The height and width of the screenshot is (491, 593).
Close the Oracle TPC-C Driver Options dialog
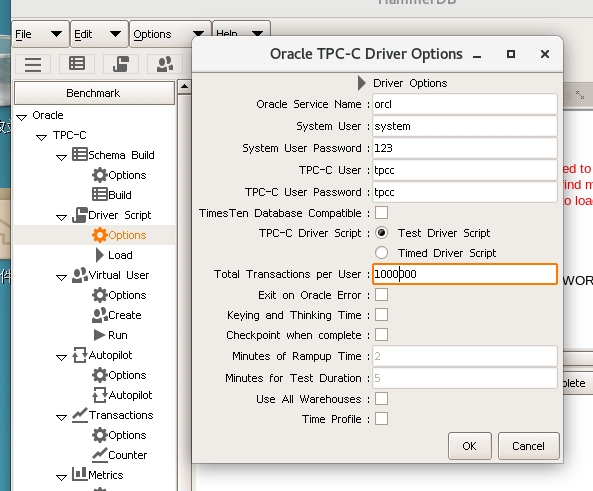point(545,54)
